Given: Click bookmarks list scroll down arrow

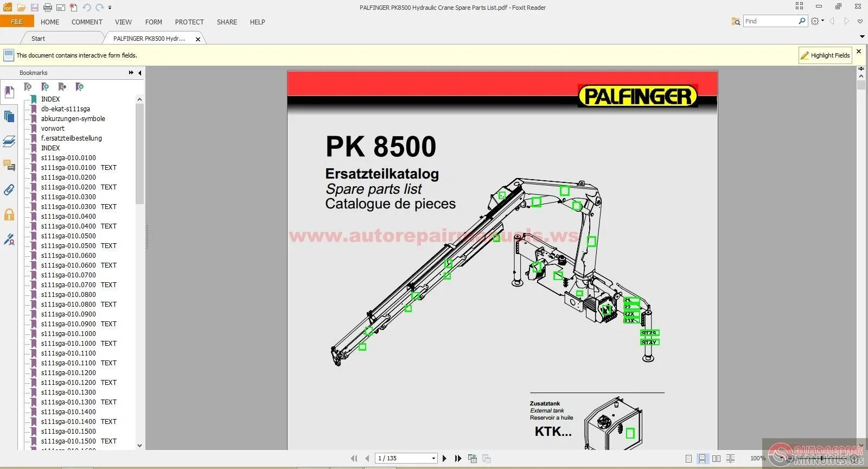Looking at the screenshot, I should 139,446.
